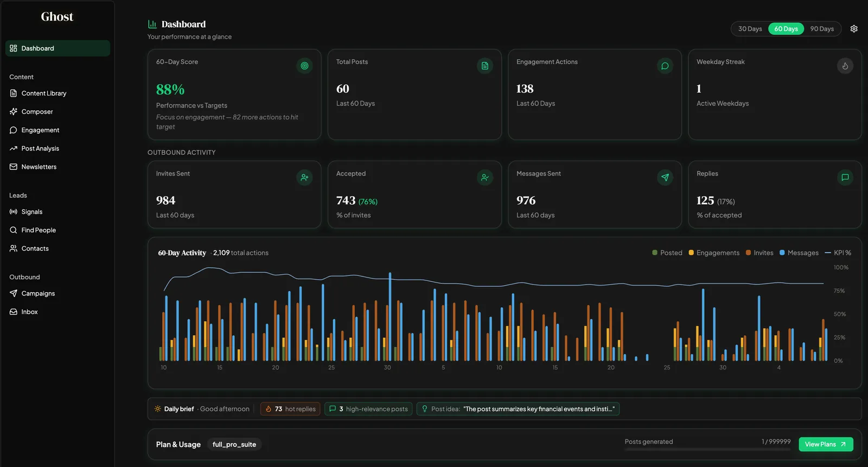This screenshot has width=868, height=467.
Task: Click the 60-Day Score target icon
Action: coord(304,66)
